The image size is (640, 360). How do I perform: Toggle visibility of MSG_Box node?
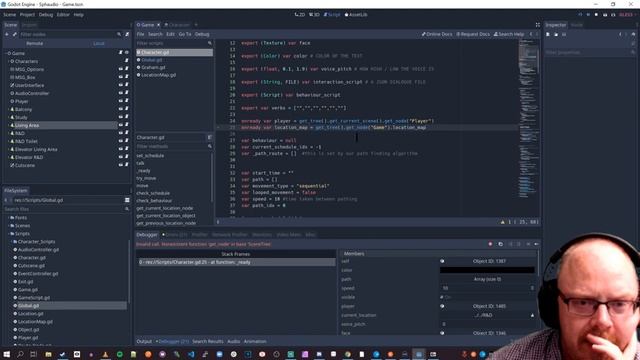tap(120, 77)
